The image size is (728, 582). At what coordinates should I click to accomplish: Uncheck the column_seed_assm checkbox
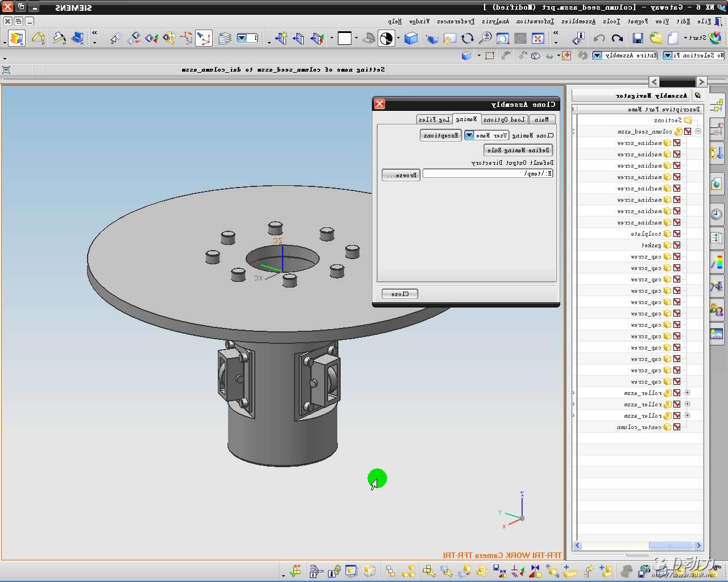click(688, 131)
